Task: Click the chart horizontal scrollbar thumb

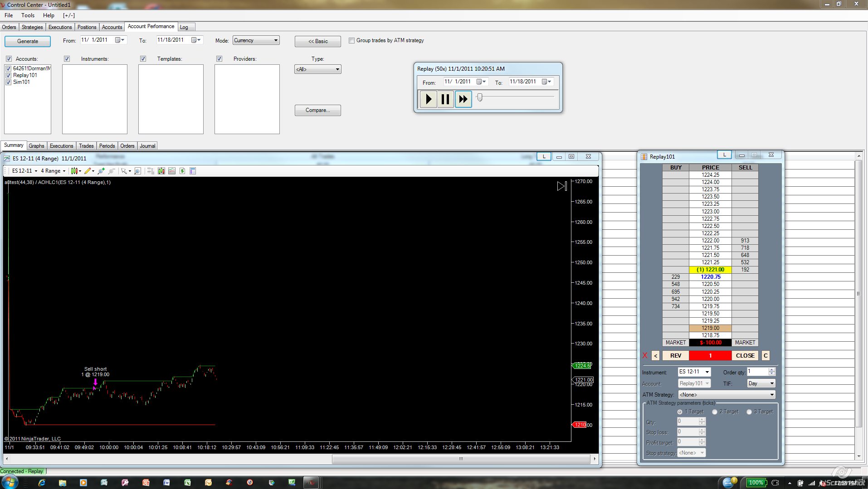Action: [462, 459]
